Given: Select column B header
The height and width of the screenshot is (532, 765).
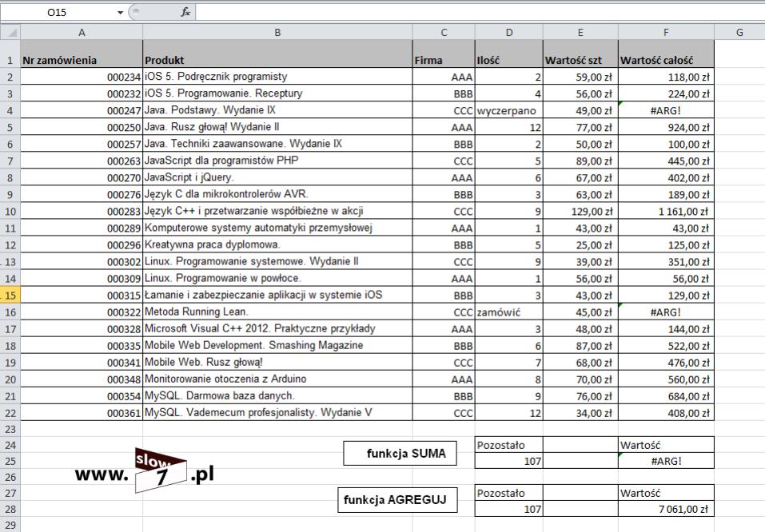Looking at the screenshot, I should coord(277,33).
